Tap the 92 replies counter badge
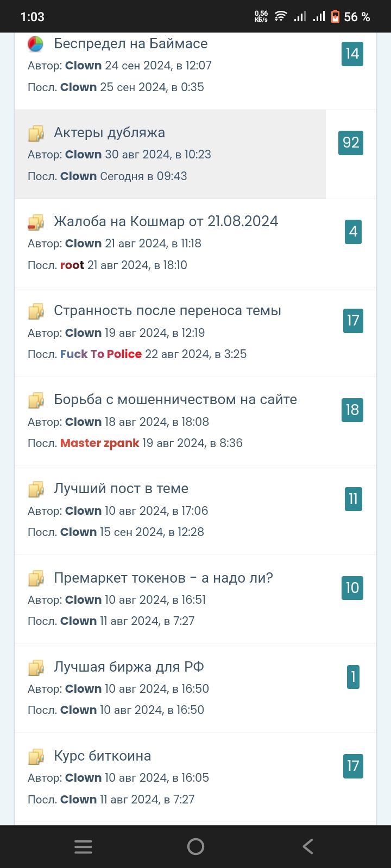Viewport: 391px width, 868px height. click(x=351, y=143)
